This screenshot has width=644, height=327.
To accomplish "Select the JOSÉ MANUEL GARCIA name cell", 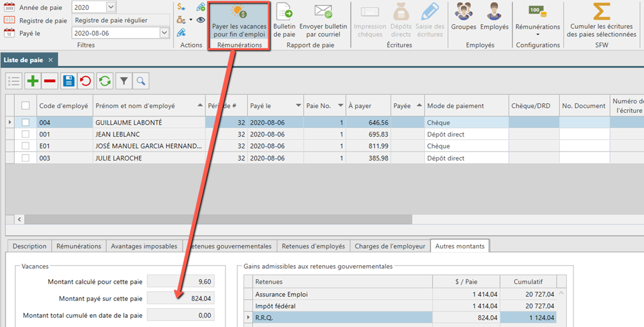I will pos(149,146).
